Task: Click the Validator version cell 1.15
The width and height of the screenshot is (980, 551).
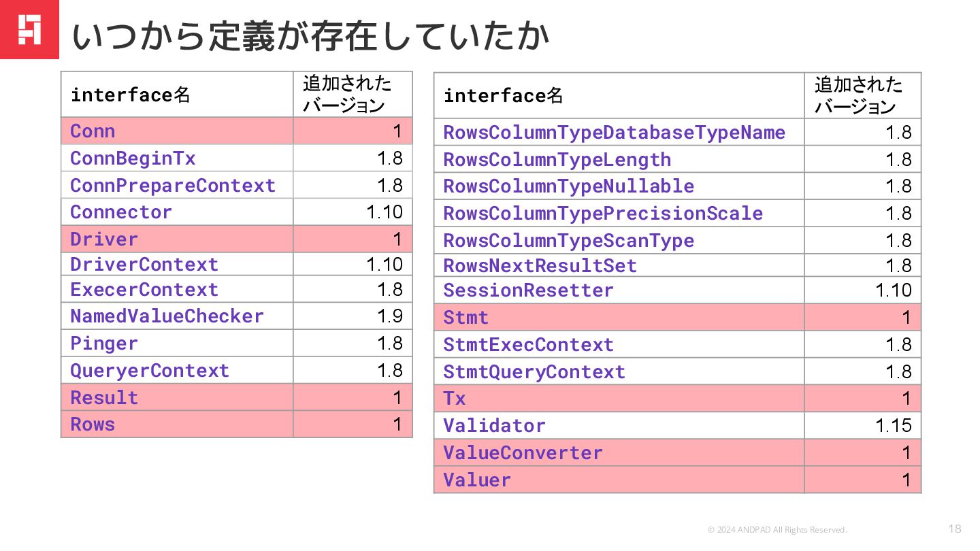Action: tap(893, 426)
